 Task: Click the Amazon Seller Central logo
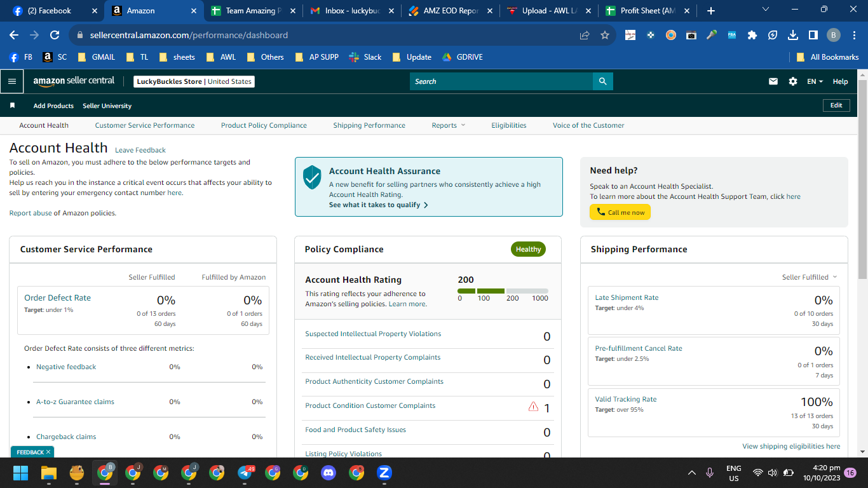pos(74,81)
